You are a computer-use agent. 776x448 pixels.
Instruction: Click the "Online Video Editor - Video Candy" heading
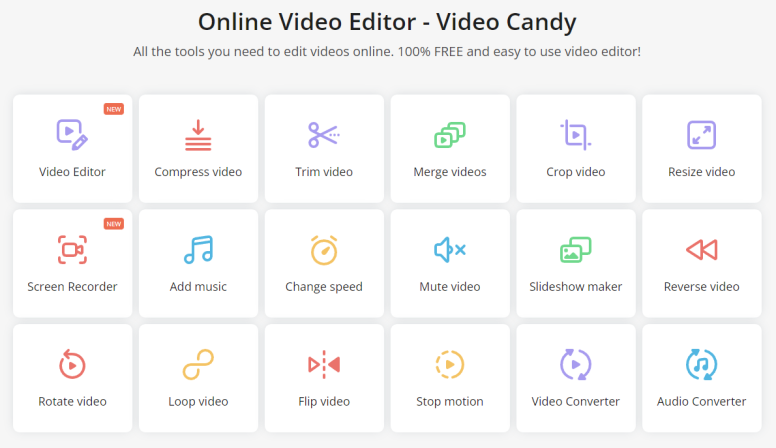coord(387,22)
